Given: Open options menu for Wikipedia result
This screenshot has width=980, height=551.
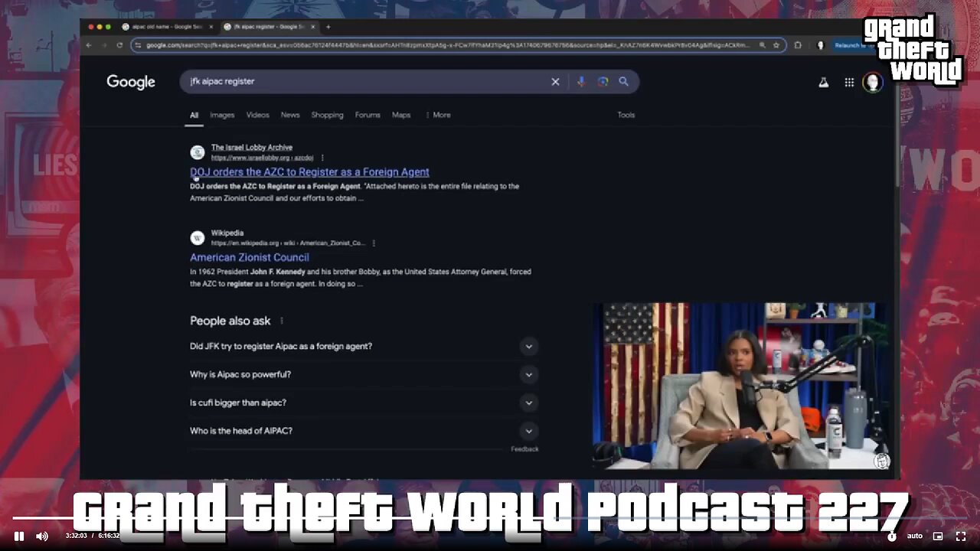Looking at the screenshot, I should click(374, 243).
